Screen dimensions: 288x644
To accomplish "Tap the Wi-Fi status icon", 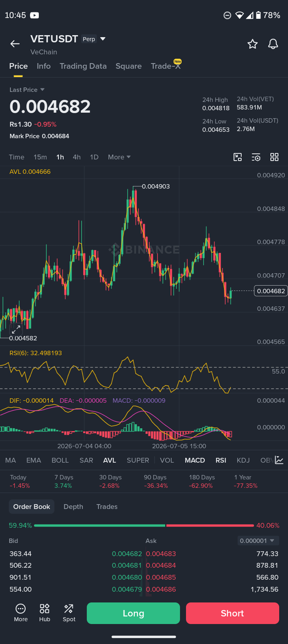I will pyautogui.click(x=240, y=15).
